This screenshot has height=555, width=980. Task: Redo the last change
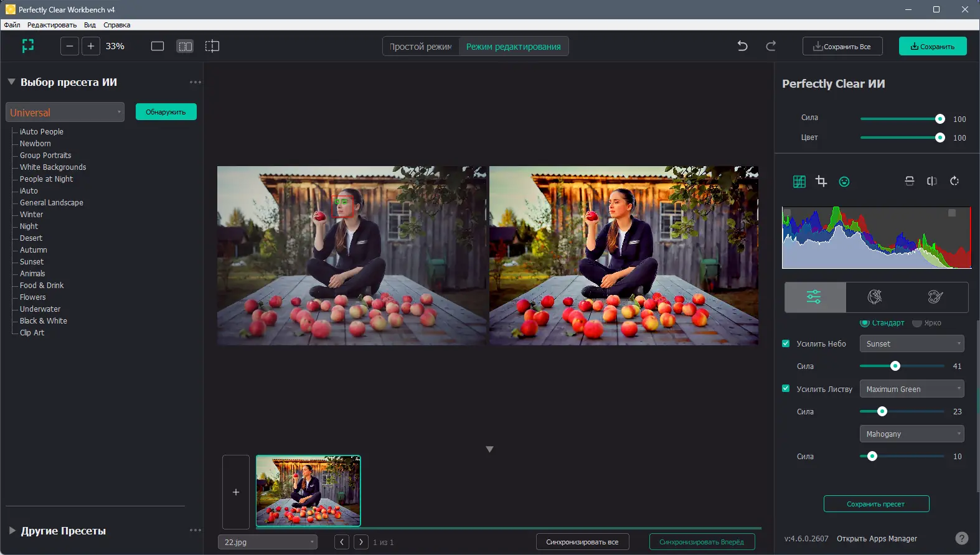pyautogui.click(x=771, y=46)
